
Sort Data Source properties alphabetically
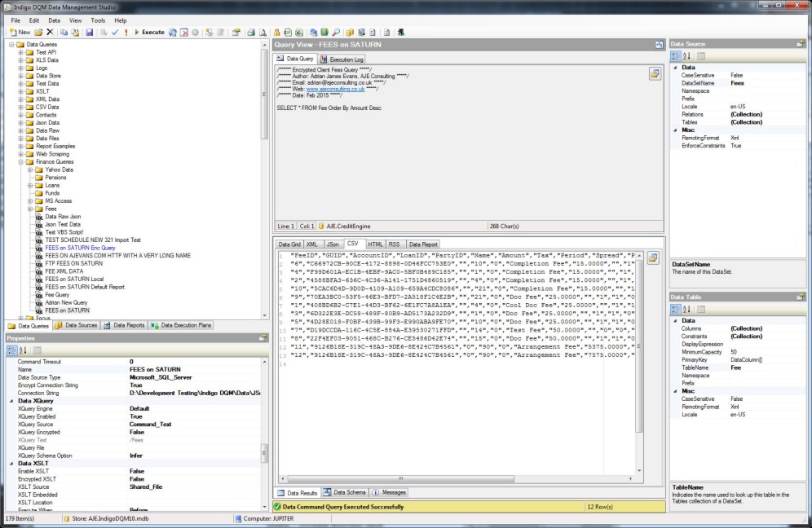[x=686, y=56]
